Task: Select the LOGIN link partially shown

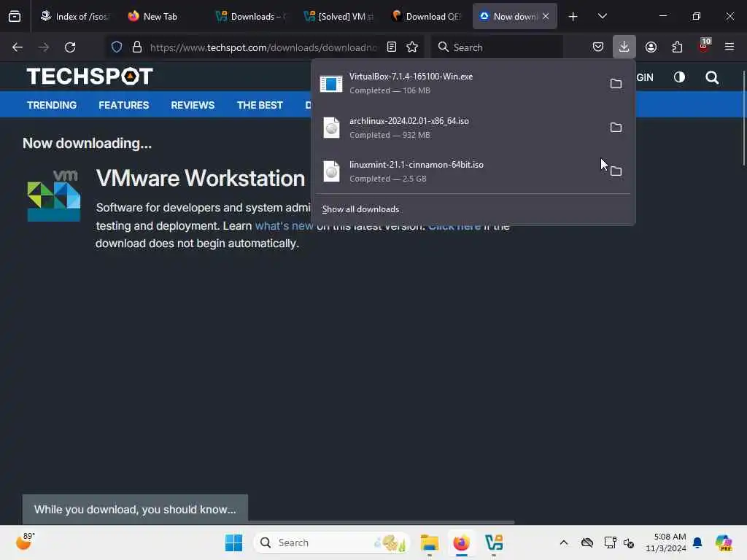Action: [645, 77]
